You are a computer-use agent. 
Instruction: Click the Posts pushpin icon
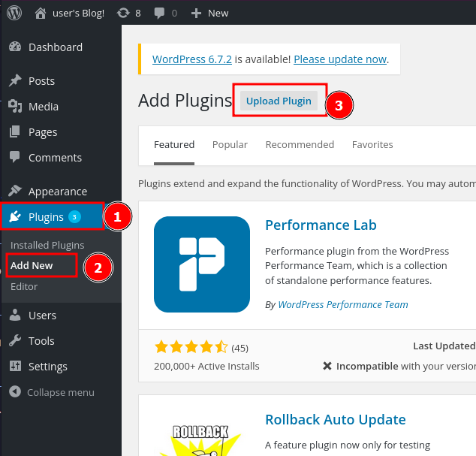pyautogui.click(x=15, y=80)
